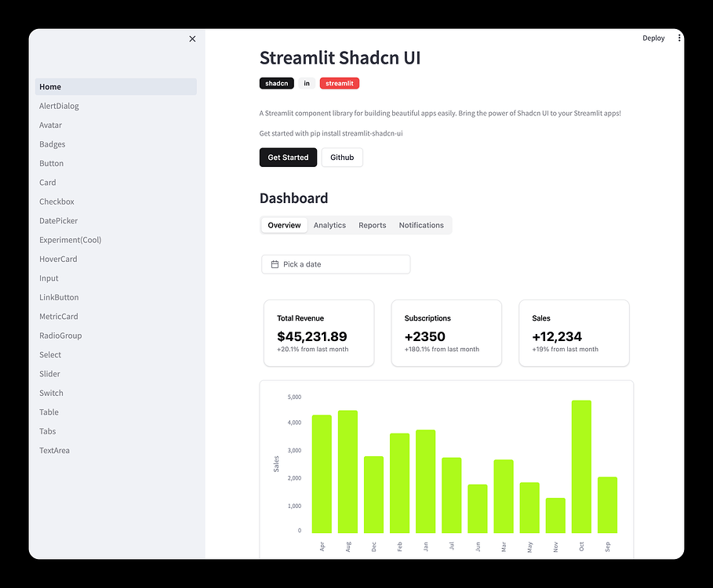Viewport: 713px width, 588px height.
Task: Open the Pick a date field
Action: coord(336,264)
